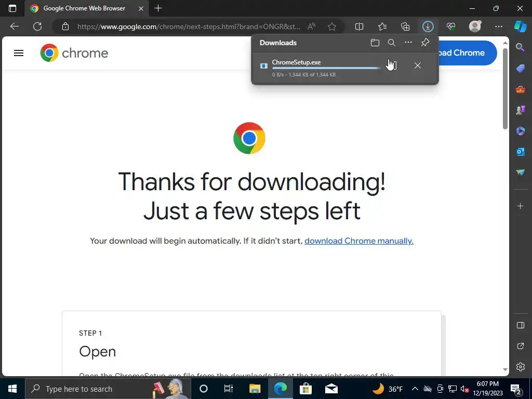The width and height of the screenshot is (532, 399).
Task: Open sidebar settings gear
Action: [x=520, y=367]
